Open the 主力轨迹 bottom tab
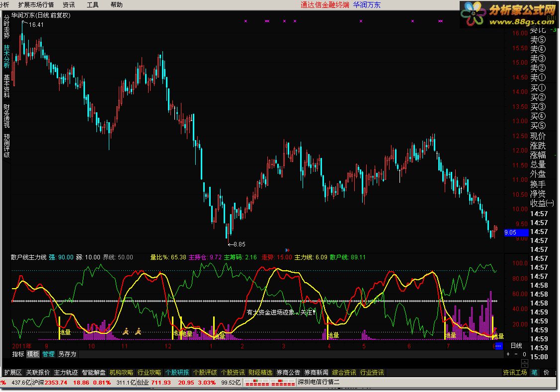Screen dimensions: 560x392 pos(66,372)
